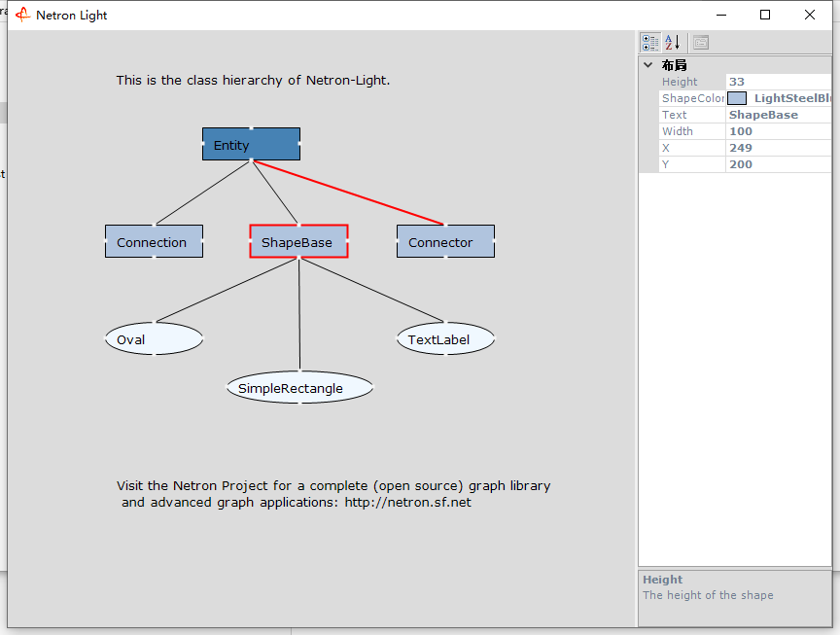Viewport: 840px width, 635px height.
Task: Select the Text property label
Action: point(674,115)
